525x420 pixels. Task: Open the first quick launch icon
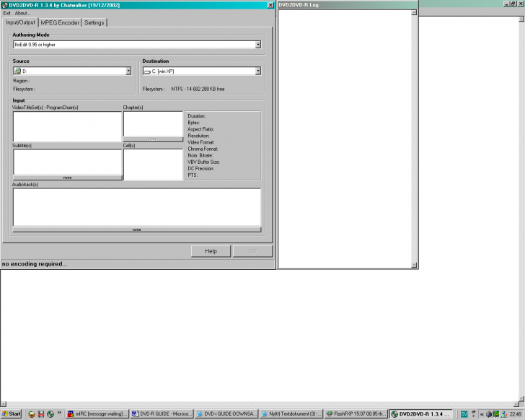32,414
